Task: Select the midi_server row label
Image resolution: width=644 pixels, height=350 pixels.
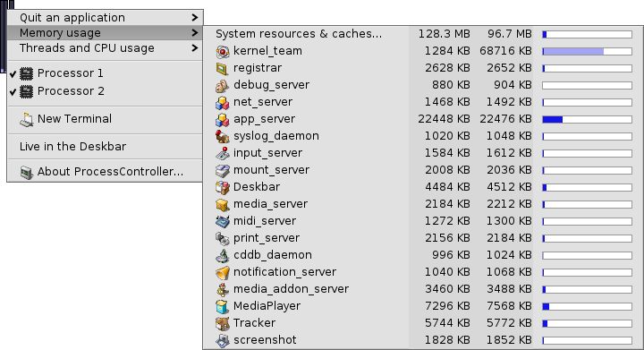Action: click(x=265, y=221)
